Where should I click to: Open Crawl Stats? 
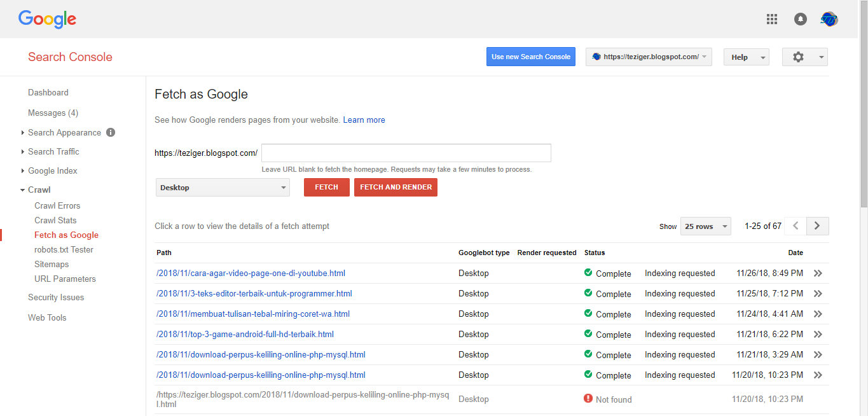pos(55,221)
